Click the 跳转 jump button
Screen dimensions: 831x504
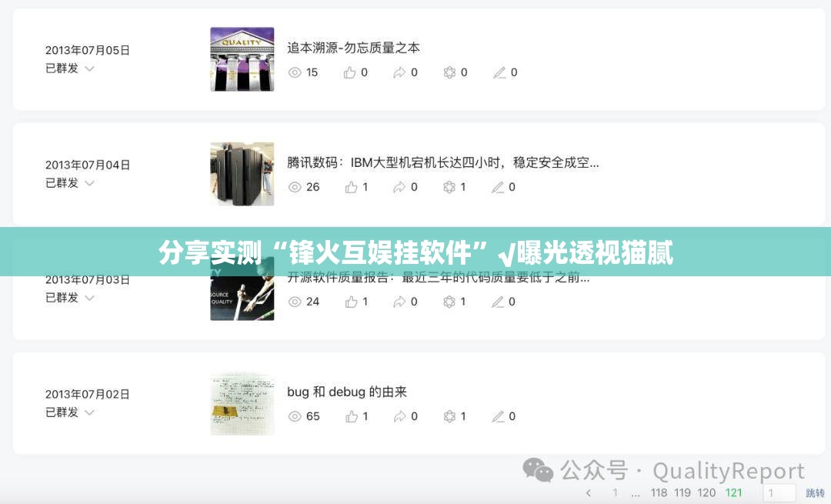point(815,493)
